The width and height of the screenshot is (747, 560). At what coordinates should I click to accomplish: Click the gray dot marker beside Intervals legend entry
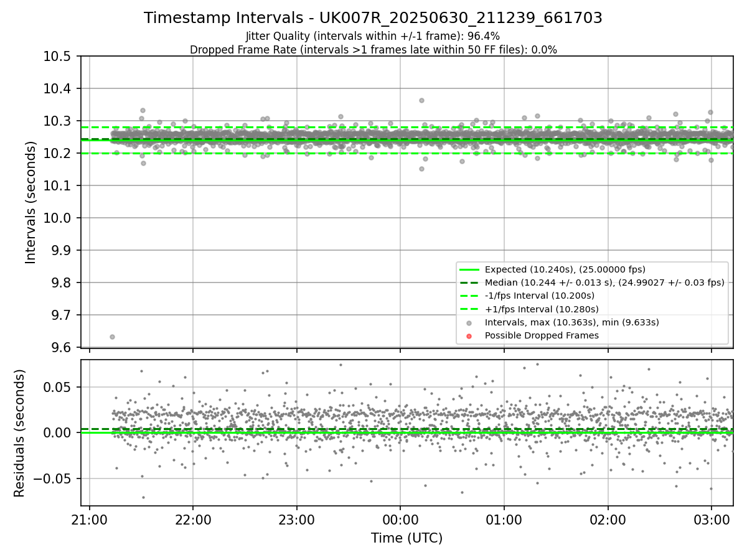pyautogui.click(x=469, y=322)
